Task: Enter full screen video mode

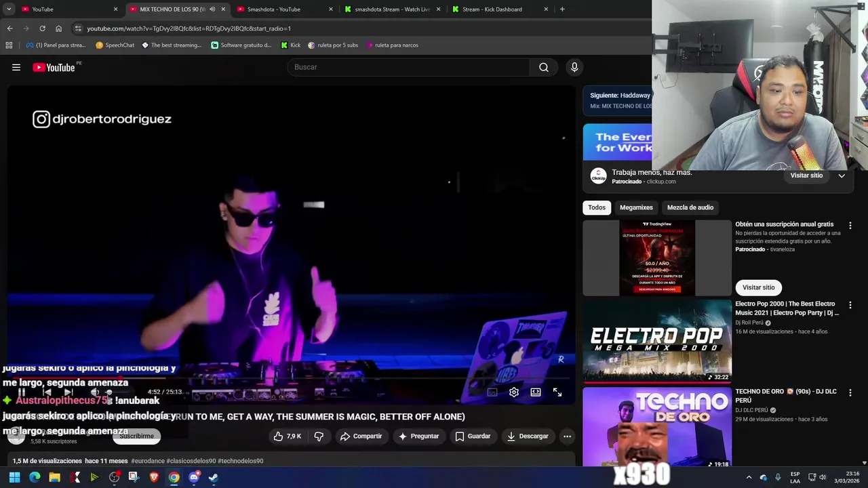Action: 557,392
